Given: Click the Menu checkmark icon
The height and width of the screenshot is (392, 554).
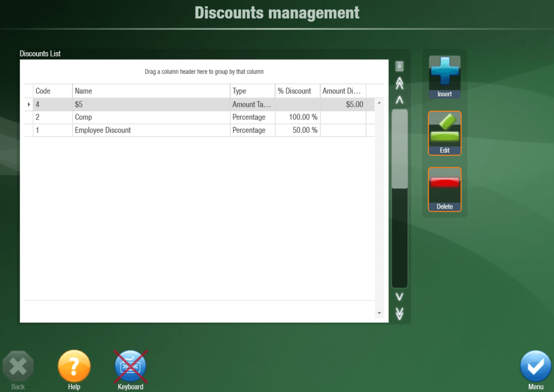Looking at the screenshot, I should pos(535,366).
